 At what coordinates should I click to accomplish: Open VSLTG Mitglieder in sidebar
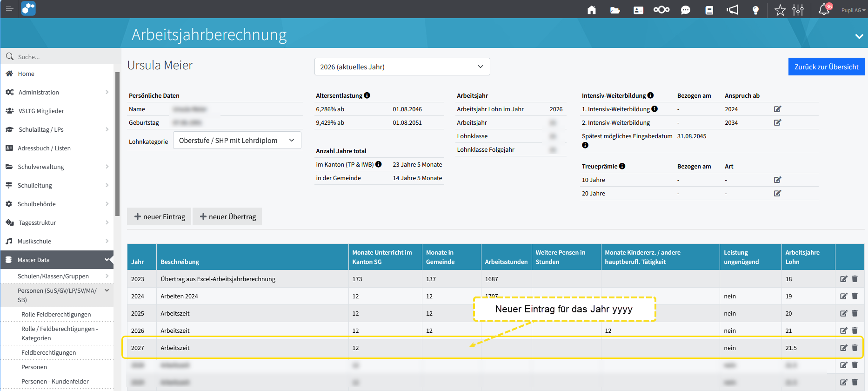pos(57,111)
